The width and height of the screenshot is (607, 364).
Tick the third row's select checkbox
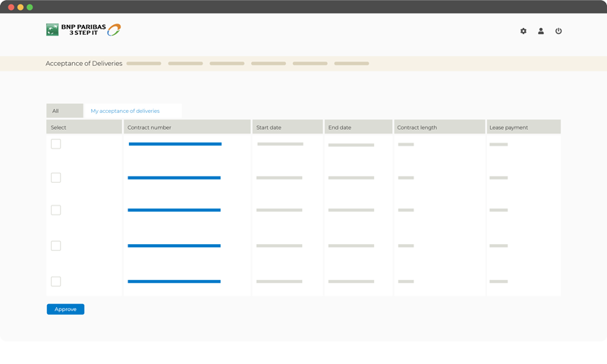[55, 210]
